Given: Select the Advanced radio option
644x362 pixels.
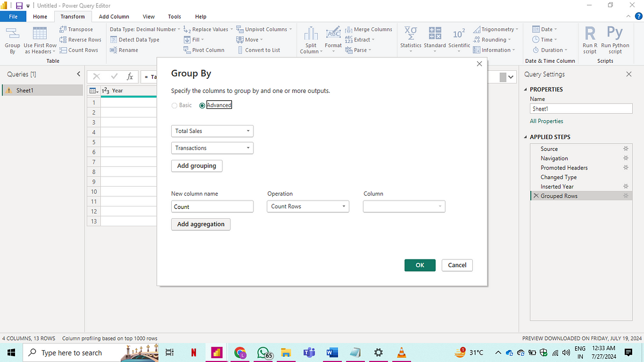Looking at the screenshot, I should (x=202, y=105).
